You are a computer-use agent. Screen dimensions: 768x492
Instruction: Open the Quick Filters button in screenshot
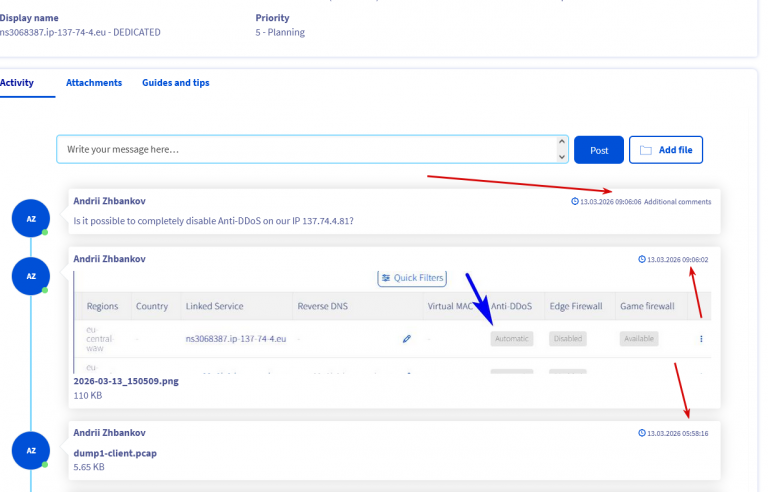point(412,278)
